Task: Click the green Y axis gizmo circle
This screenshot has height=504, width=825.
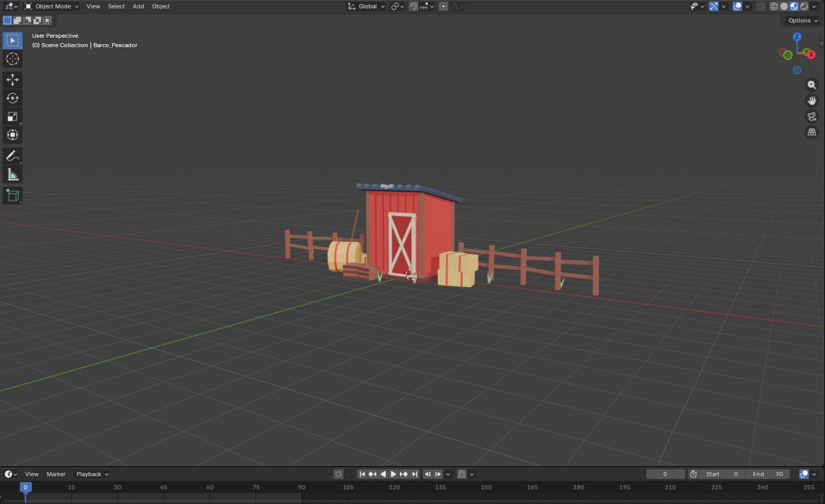Action: pyautogui.click(x=787, y=55)
